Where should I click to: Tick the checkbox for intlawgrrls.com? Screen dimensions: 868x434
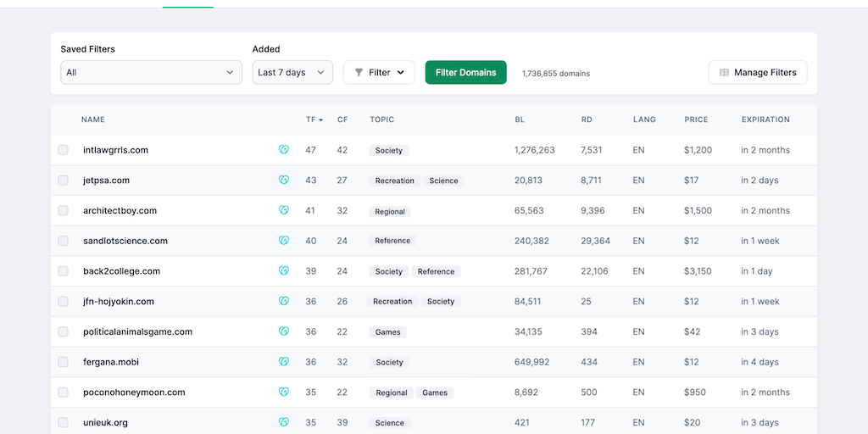tap(64, 150)
